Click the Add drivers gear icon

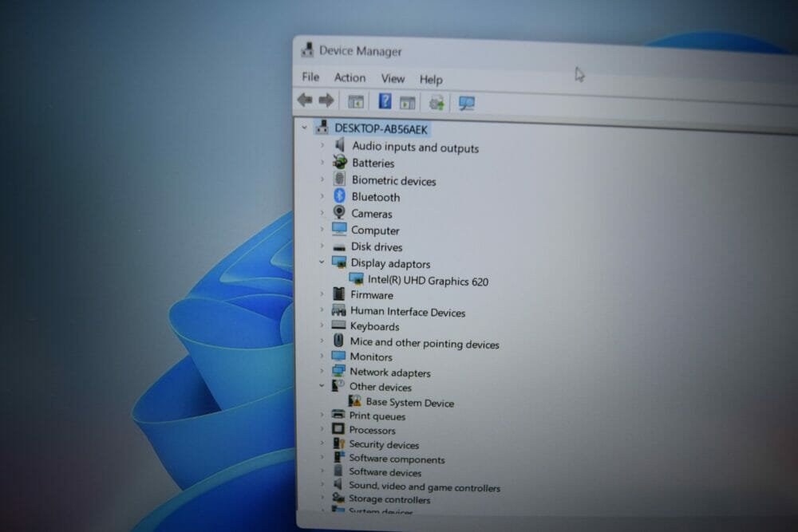437,103
